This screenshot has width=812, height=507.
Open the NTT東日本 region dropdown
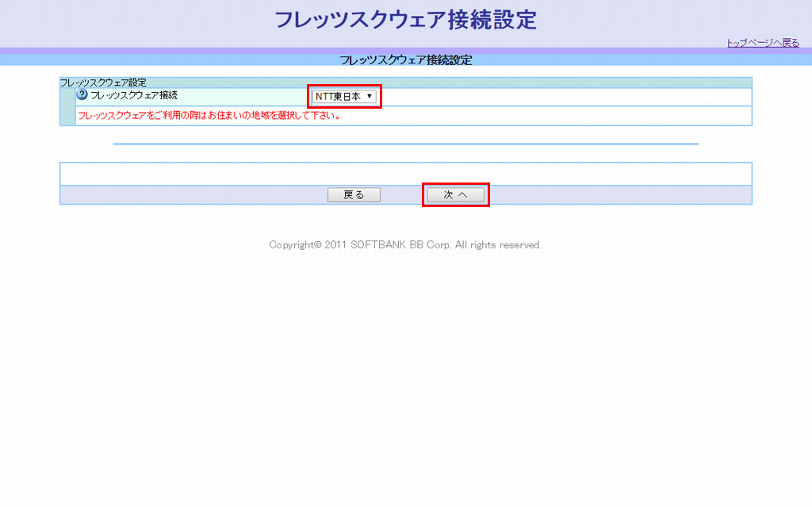(339, 96)
